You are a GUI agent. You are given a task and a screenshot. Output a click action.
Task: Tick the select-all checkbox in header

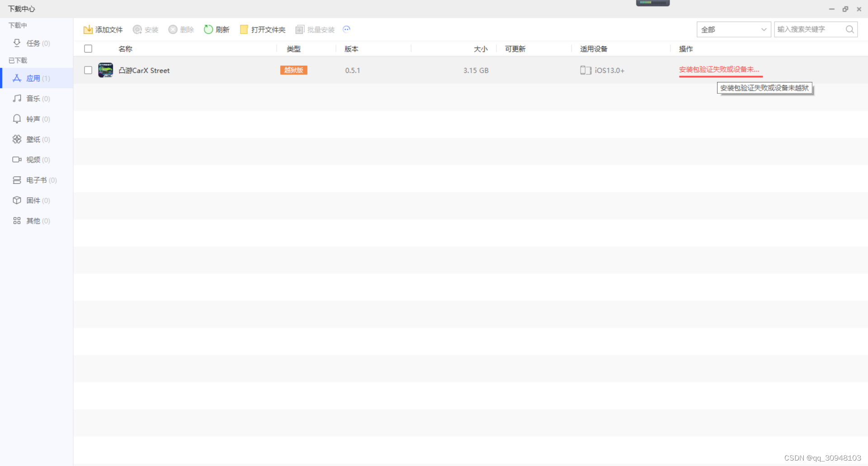[x=88, y=49]
